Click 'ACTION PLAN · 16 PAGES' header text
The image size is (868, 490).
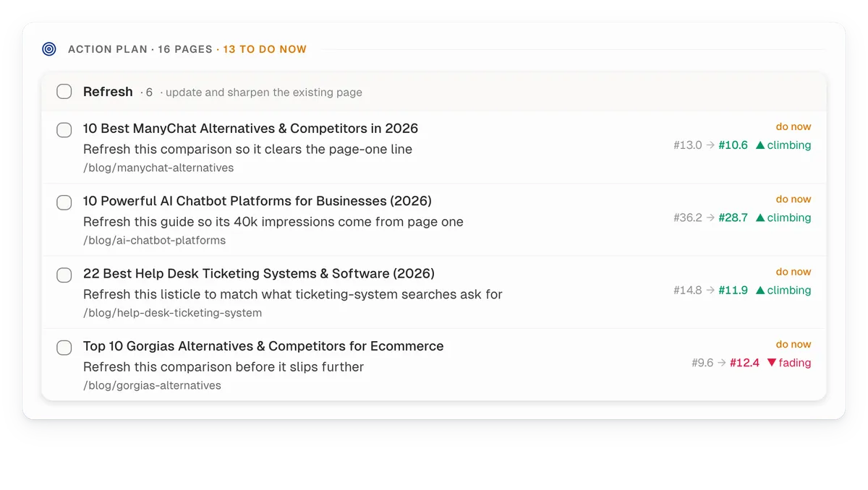[x=140, y=49]
